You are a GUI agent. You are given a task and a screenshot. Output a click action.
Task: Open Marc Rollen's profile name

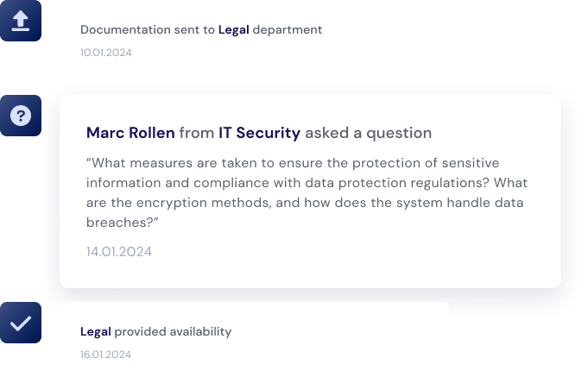(130, 133)
